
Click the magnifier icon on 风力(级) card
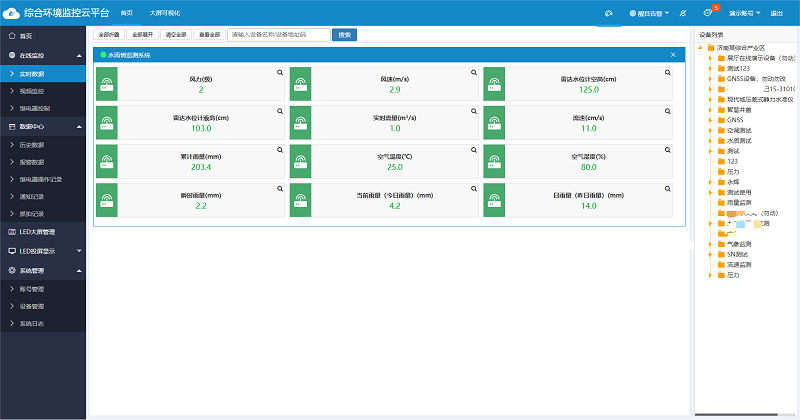281,72
